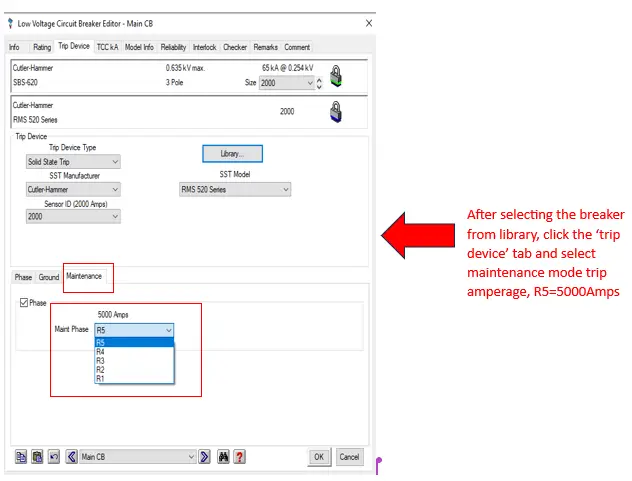The height and width of the screenshot is (481, 632).
Task: Open help with red question mark icon
Action: tap(239, 457)
